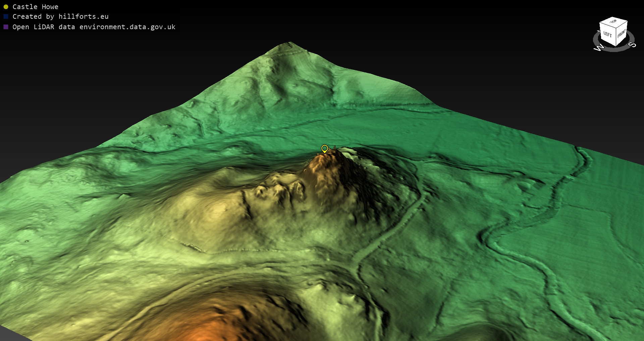Select the LEFT face of the view cube
This screenshot has height=341, width=644.
coord(607,34)
